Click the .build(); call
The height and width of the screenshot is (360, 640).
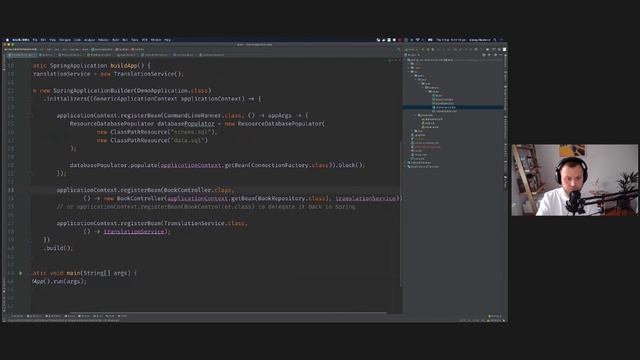click(58, 248)
